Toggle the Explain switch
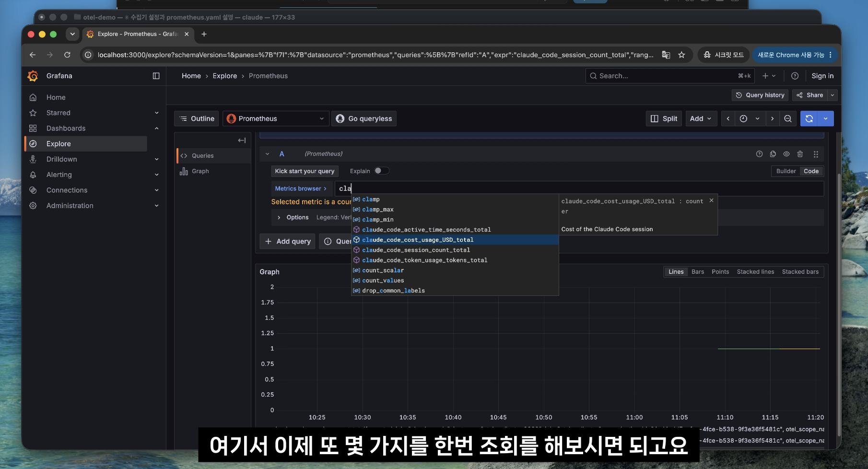 (382, 171)
